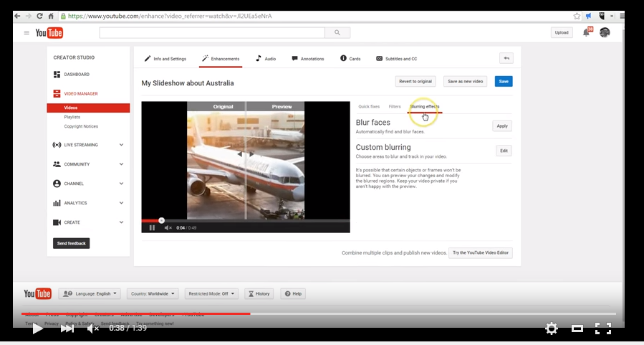Open the Chrome menu hamburger icon
644x345 pixels.
pyautogui.click(x=622, y=16)
